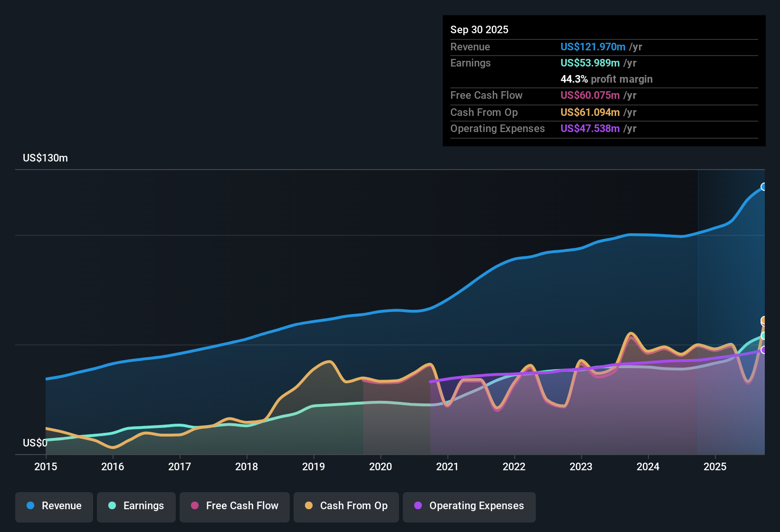Click the Earnings row label in tooltip
This screenshot has height=532, width=780.
(470, 63)
